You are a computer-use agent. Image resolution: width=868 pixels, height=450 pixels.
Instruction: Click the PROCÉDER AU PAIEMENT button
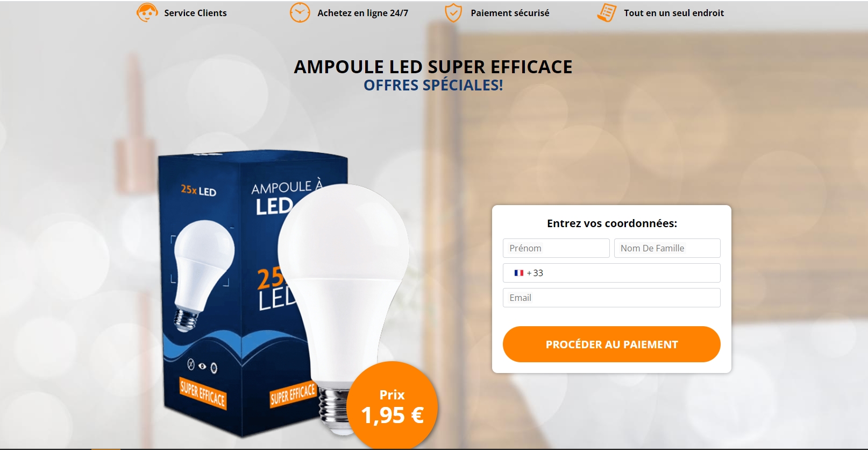[611, 344]
